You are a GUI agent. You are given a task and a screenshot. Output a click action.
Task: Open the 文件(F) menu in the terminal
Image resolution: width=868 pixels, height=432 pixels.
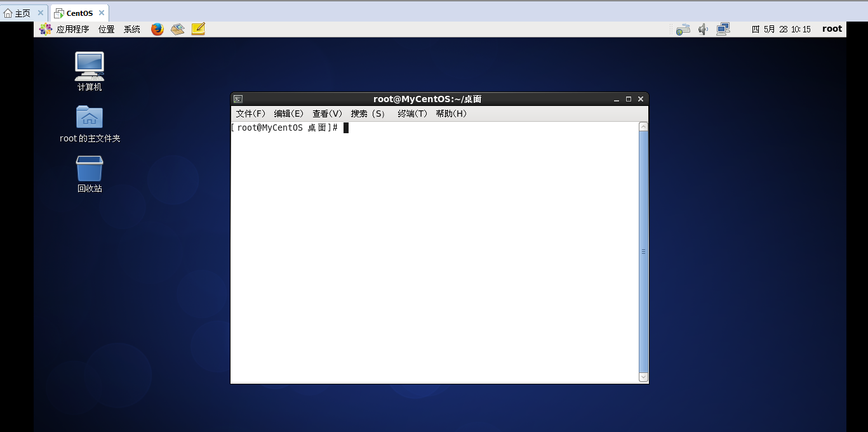[x=250, y=114]
